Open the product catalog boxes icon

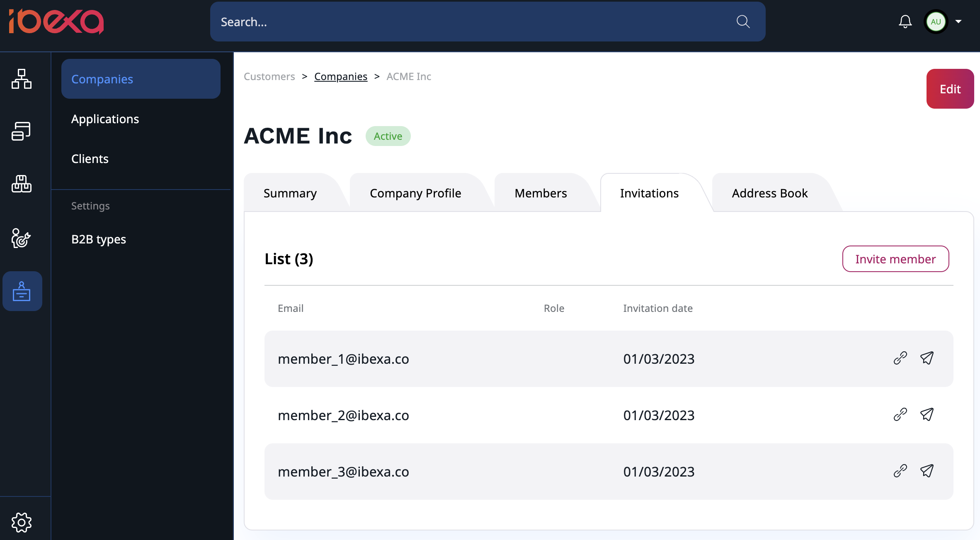(22, 184)
